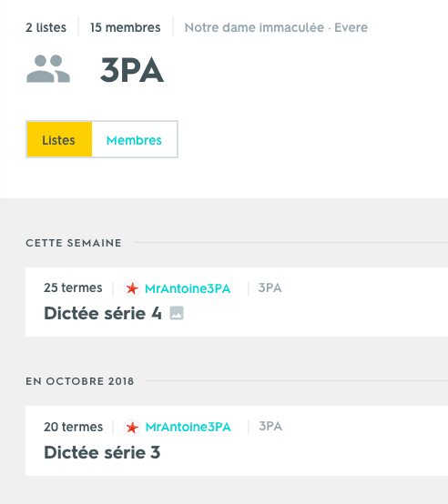Screen dimensions: 448x504
Task: Click the 3PA class group icon
Action: tap(48, 68)
